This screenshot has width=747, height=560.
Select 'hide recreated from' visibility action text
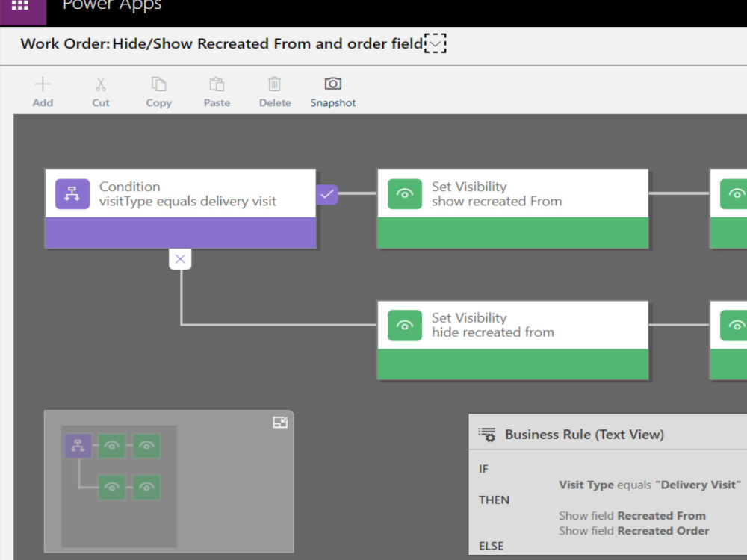[493, 332]
